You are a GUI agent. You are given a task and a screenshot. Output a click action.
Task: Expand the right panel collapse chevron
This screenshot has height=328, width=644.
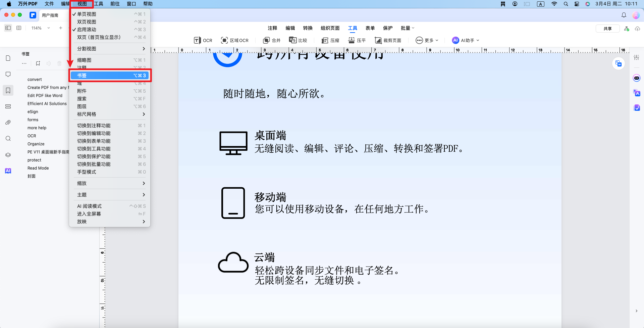coord(636,311)
